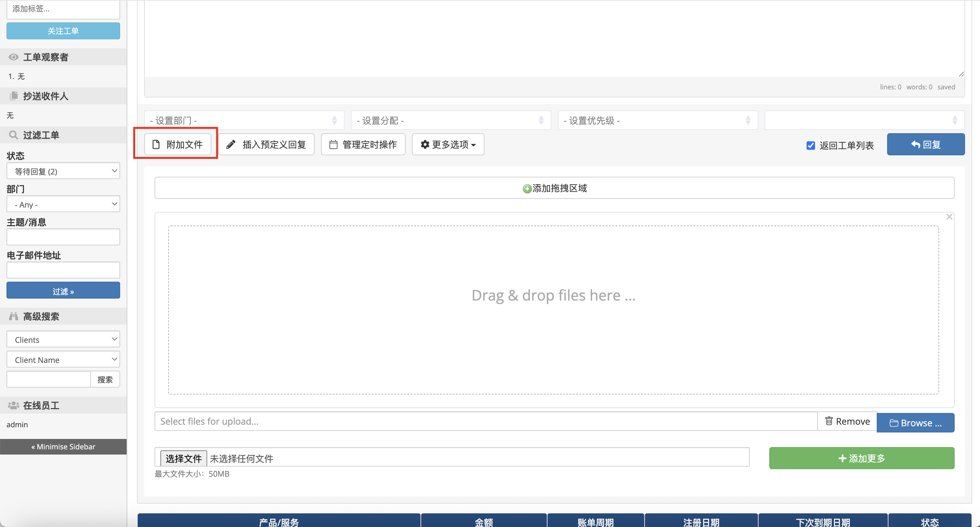
Task: Click 关注工单 button
Action: pos(63,31)
